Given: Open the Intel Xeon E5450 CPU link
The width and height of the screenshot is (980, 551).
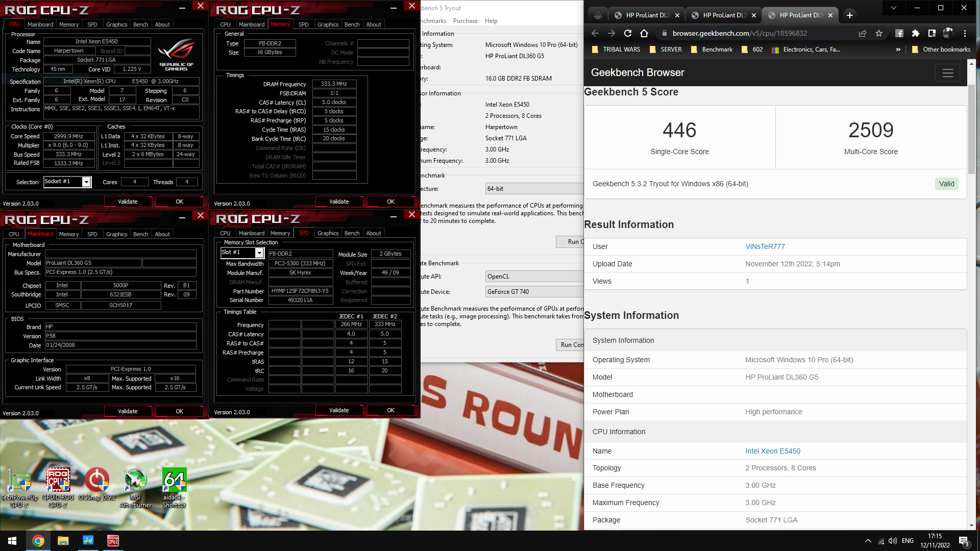Looking at the screenshot, I should (x=773, y=451).
